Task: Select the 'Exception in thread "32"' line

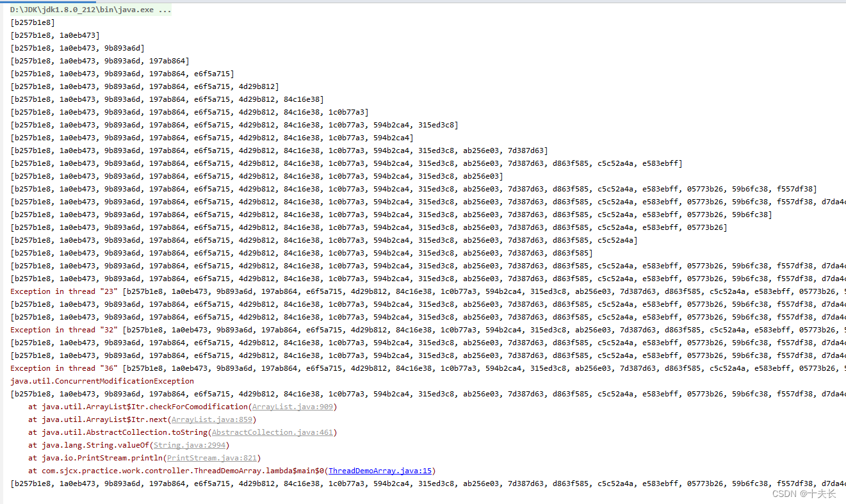Action: [x=428, y=330]
